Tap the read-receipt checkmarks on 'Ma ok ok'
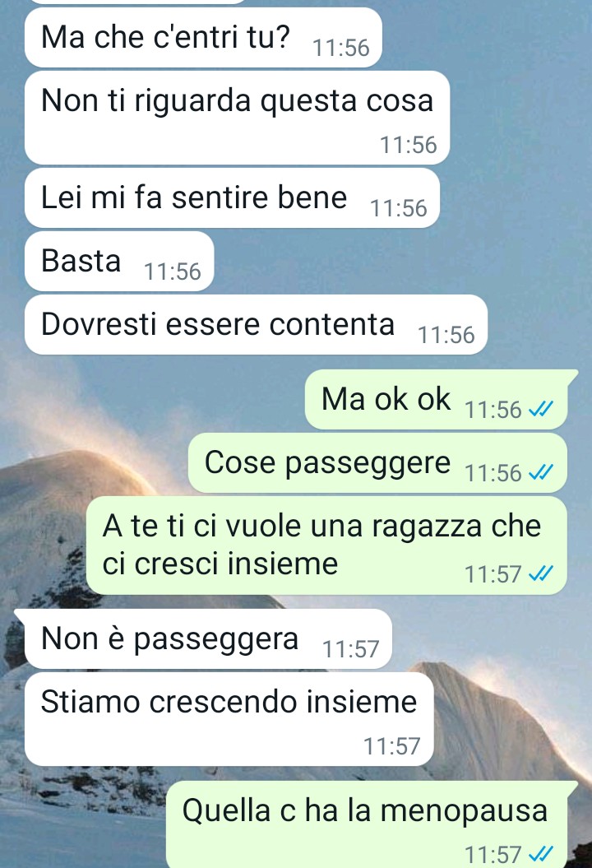Viewport: 592px width, 868px height. tap(540, 409)
